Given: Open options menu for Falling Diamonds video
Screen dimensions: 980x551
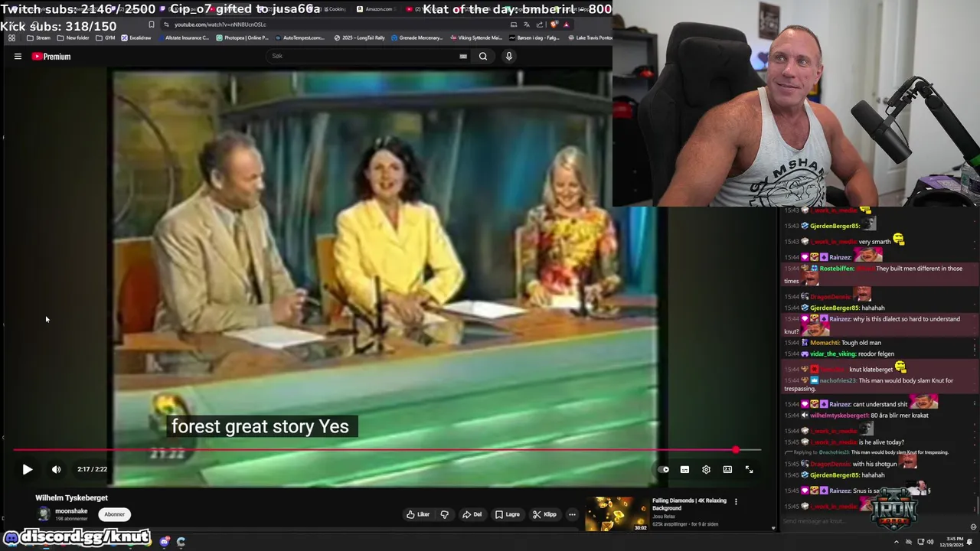Looking at the screenshot, I should coord(736,501).
